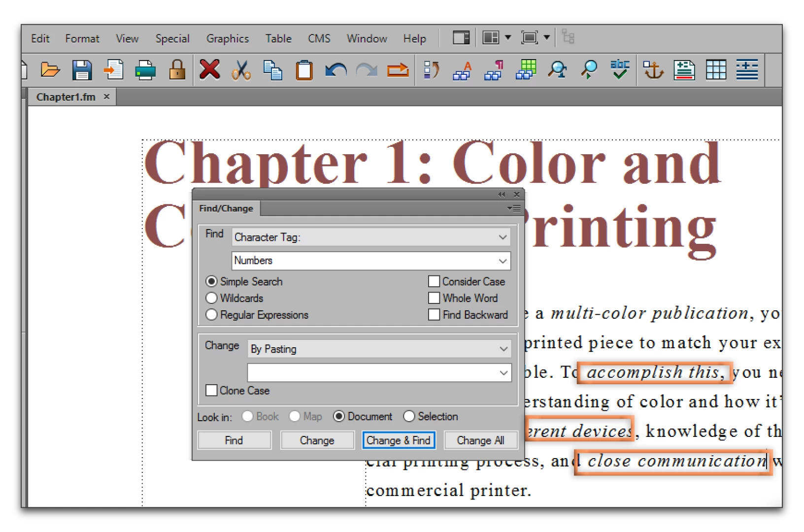The image size is (804, 532).
Task: Click the Find button
Action: 234,440
